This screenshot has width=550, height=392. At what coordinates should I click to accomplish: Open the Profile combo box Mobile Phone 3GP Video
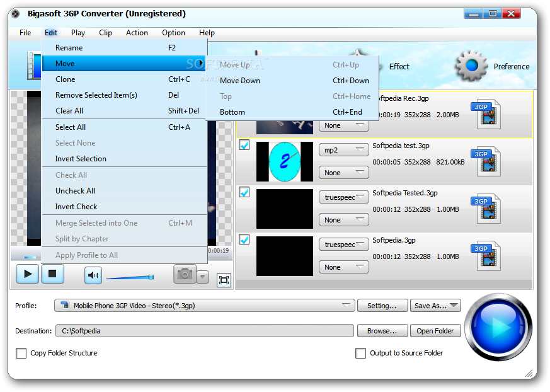[x=205, y=306]
